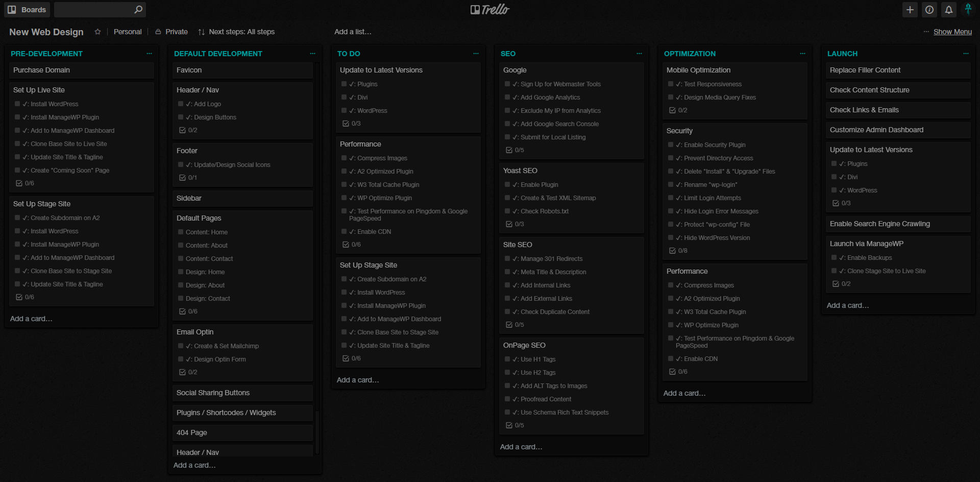
Task: Open the Favicon card
Action: (x=242, y=70)
